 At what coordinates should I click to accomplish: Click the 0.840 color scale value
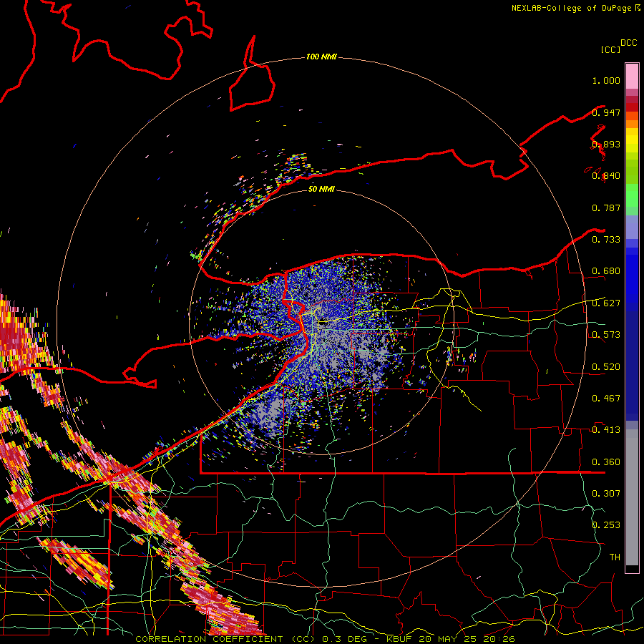pos(606,176)
